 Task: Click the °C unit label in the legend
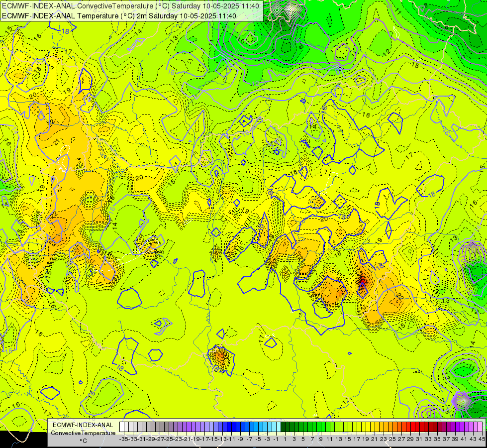click(83, 441)
